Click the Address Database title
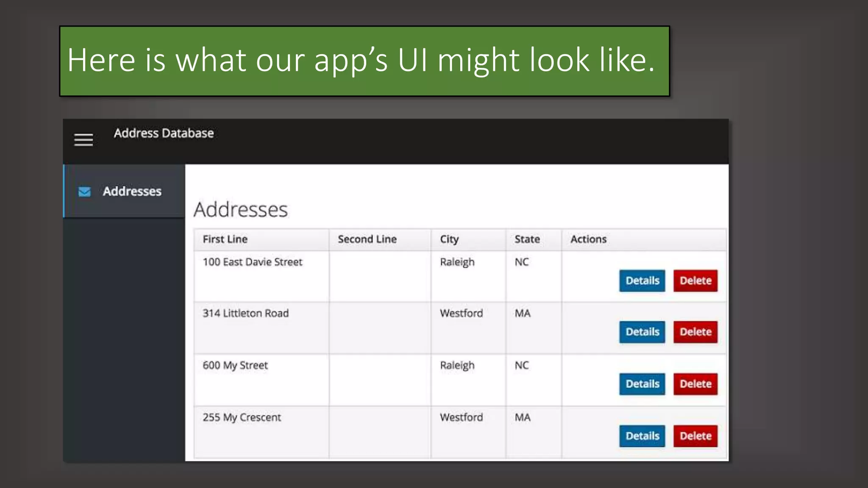The image size is (868, 488). [164, 133]
